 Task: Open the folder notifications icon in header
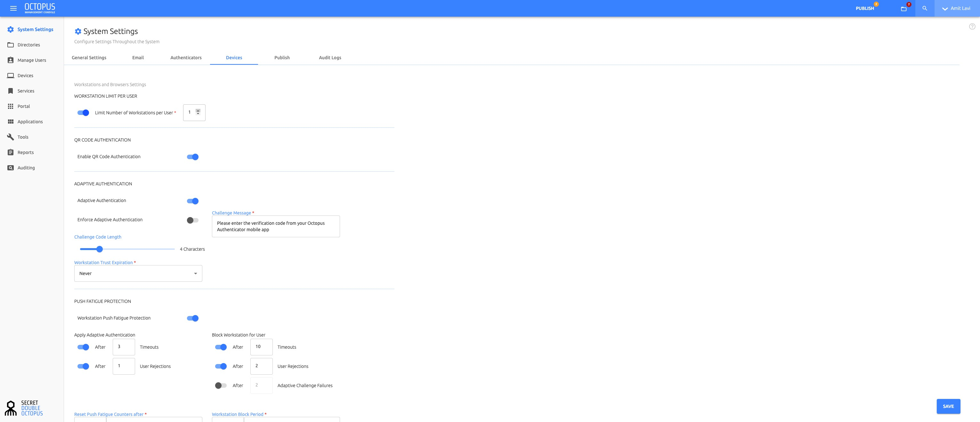(903, 9)
